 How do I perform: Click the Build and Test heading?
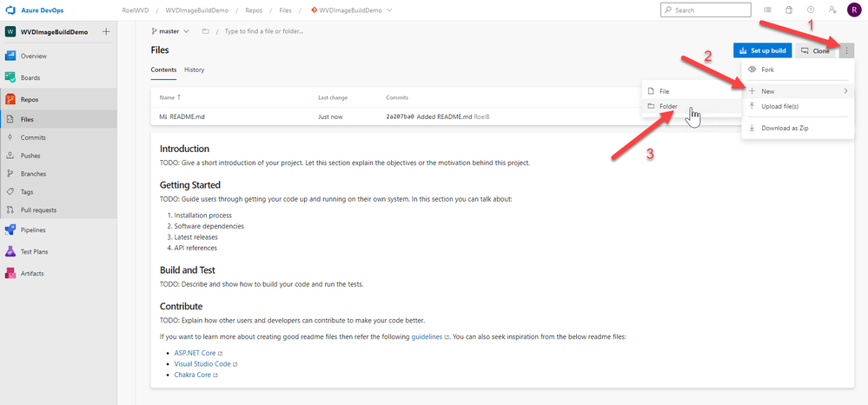pyautogui.click(x=187, y=269)
